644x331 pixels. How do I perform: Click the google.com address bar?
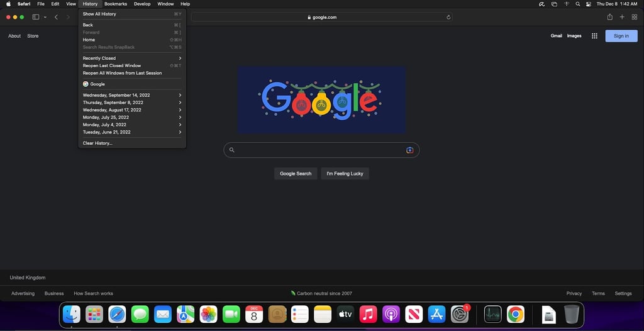[322, 17]
